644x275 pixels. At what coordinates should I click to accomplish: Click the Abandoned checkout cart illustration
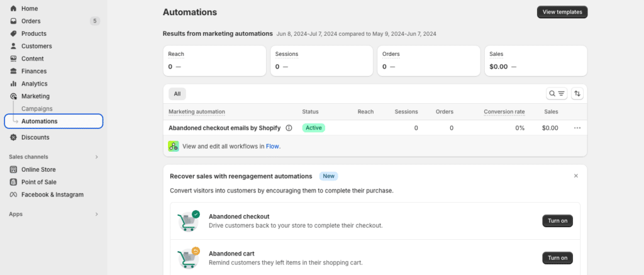189,221
